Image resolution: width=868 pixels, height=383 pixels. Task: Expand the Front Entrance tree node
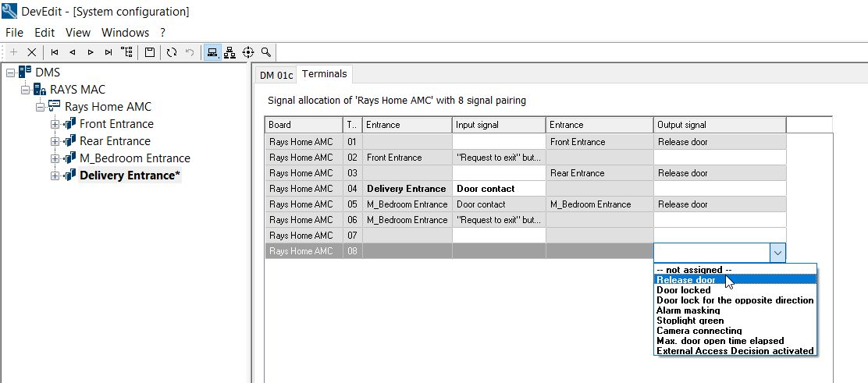pyautogui.click(x=55, y=124)
